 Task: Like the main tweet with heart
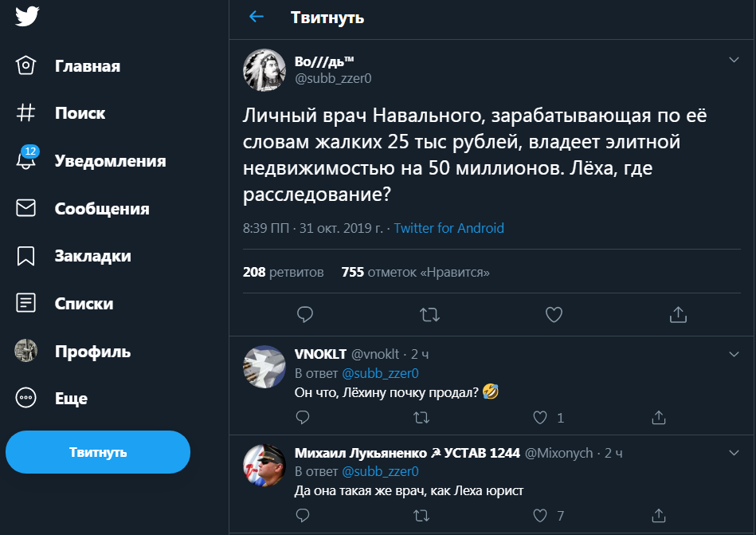554,314
